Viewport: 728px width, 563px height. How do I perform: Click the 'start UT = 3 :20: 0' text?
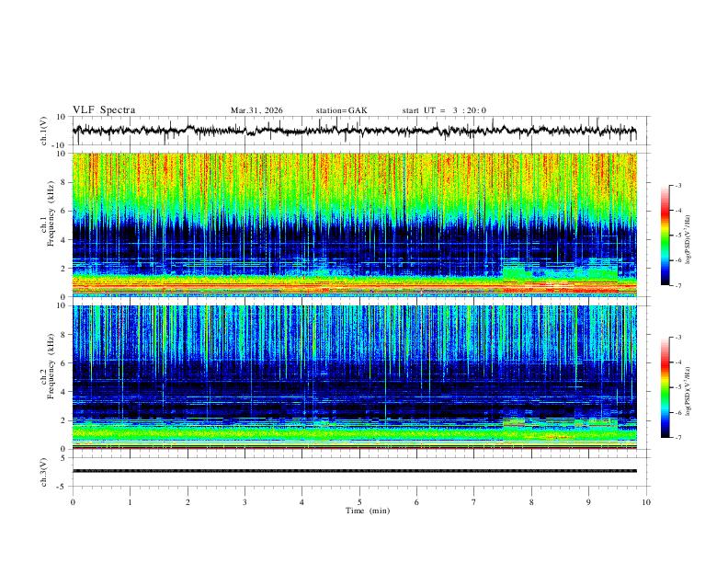(444, 110)
